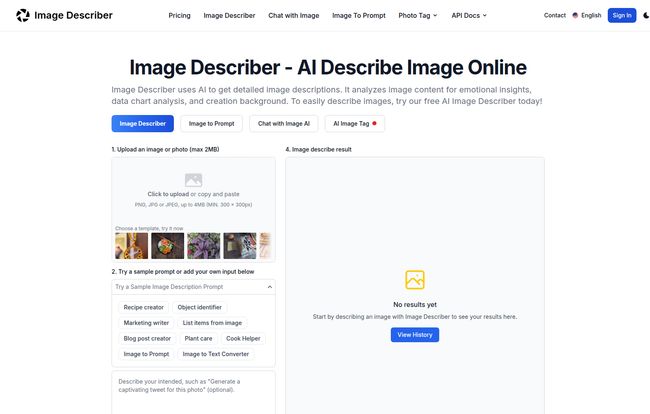The width and height of the screenshot is (650, 414).
Task: Select the Object identifier sample prompt
Action: [x=199, y=307]
